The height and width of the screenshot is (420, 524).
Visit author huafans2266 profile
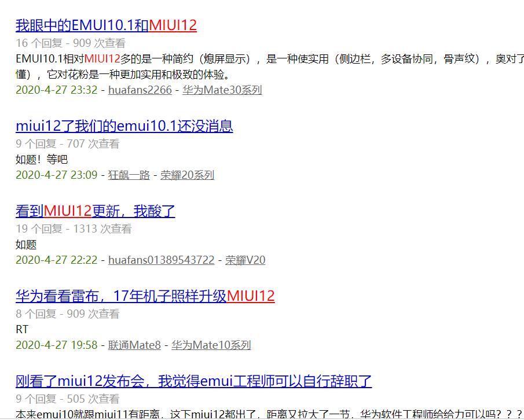pos(140,90)
